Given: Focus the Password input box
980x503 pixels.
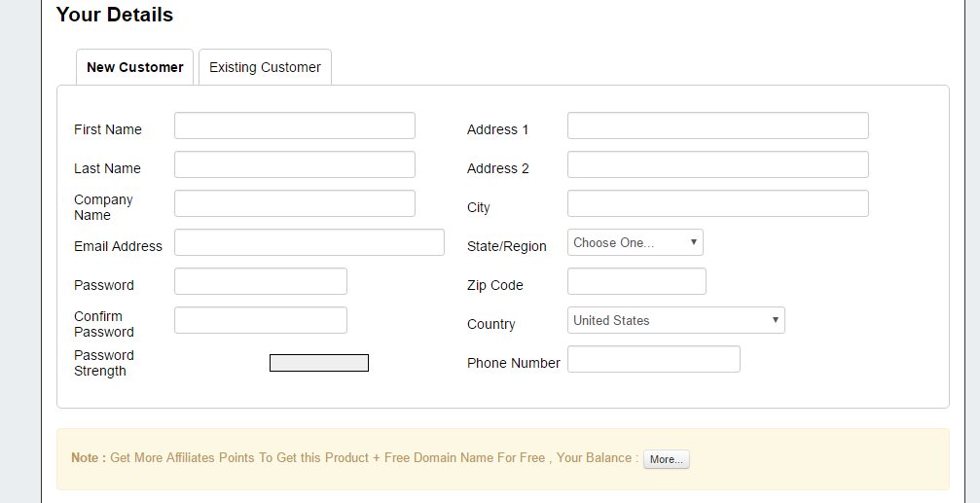Looking at the screenshot, I should coord(261,281).
